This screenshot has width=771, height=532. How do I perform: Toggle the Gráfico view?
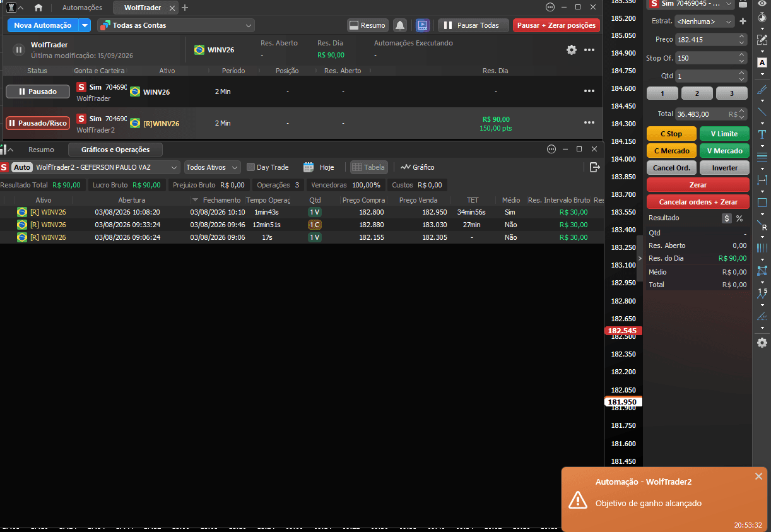click(418, 167)
